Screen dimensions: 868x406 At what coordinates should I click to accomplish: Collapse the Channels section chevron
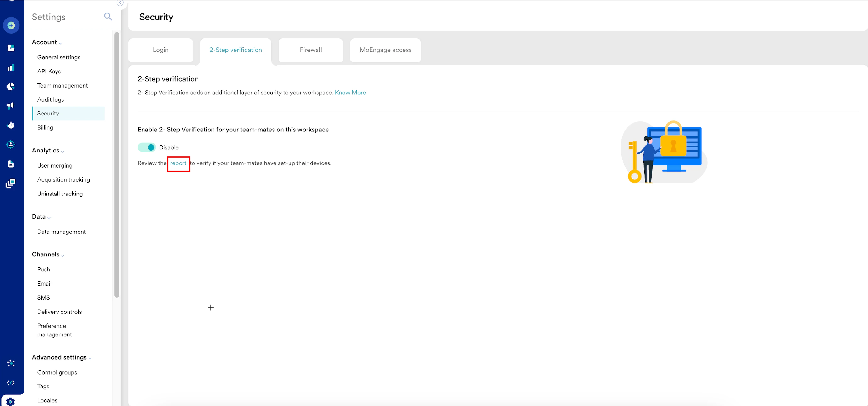pyautogui.click(x=63, y=255)
